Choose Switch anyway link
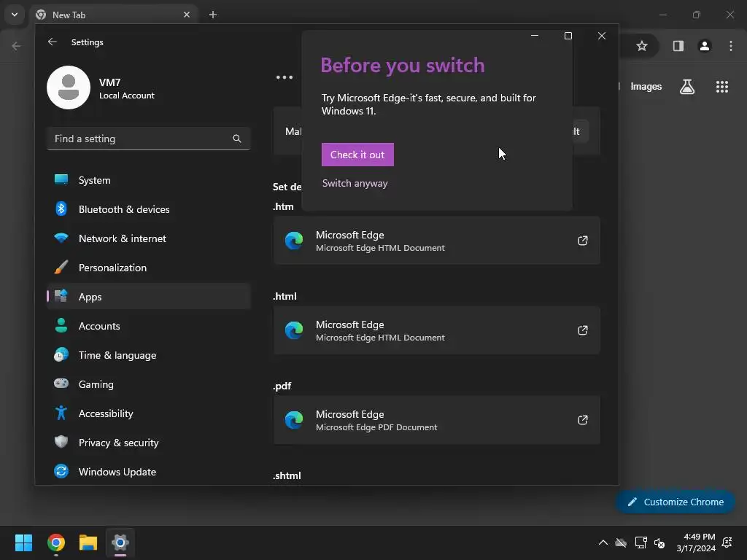The width and height of the screenshot is (747, 560). pyautogui.click(x=355, y=183)
